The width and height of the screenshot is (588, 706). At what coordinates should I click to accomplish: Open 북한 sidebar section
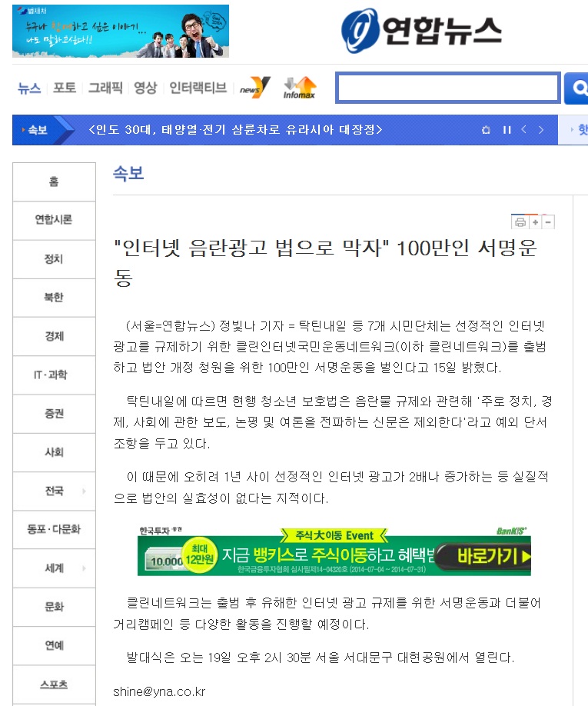tap(54, 297)
